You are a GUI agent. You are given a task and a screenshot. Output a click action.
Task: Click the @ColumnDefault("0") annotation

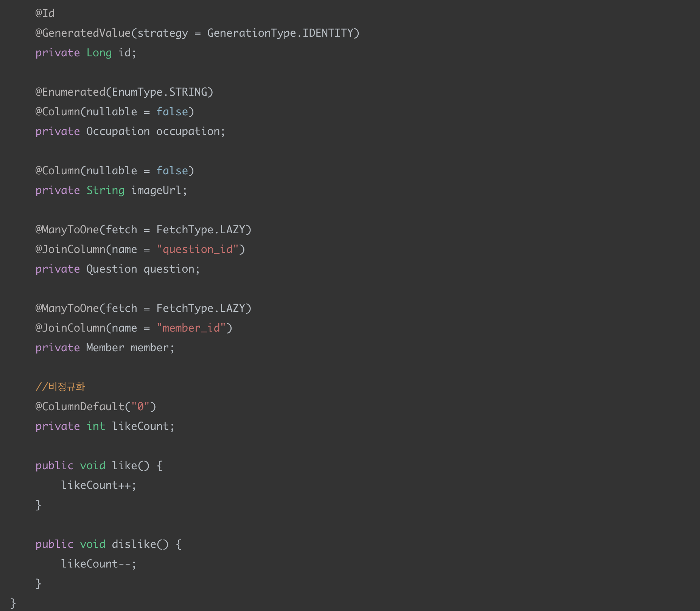(x=96, y=406)
